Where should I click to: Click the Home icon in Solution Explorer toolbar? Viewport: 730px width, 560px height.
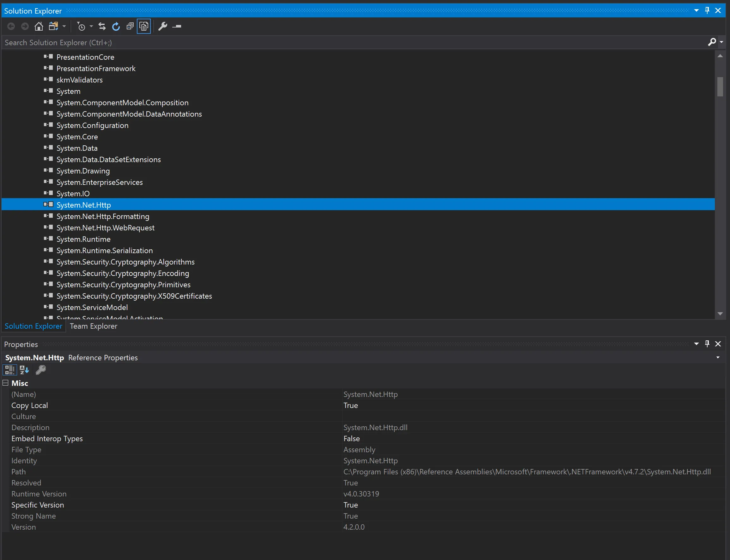coord(39,26)
